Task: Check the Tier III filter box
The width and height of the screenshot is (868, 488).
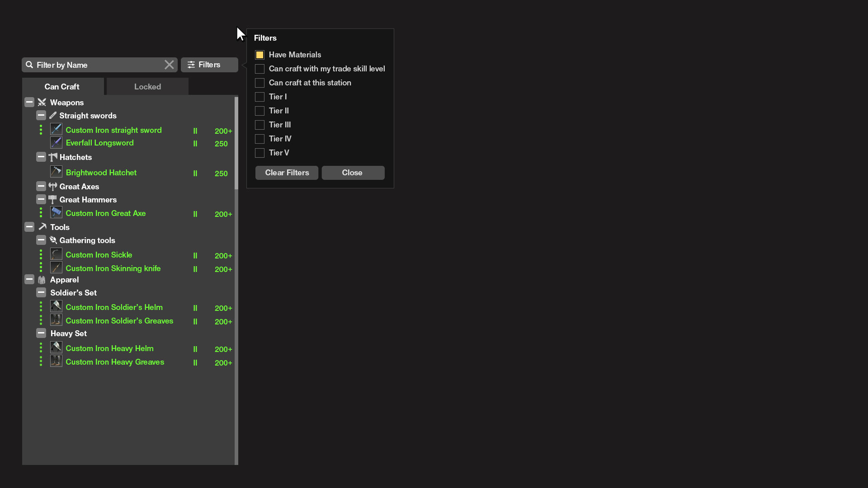Action: 259,125
